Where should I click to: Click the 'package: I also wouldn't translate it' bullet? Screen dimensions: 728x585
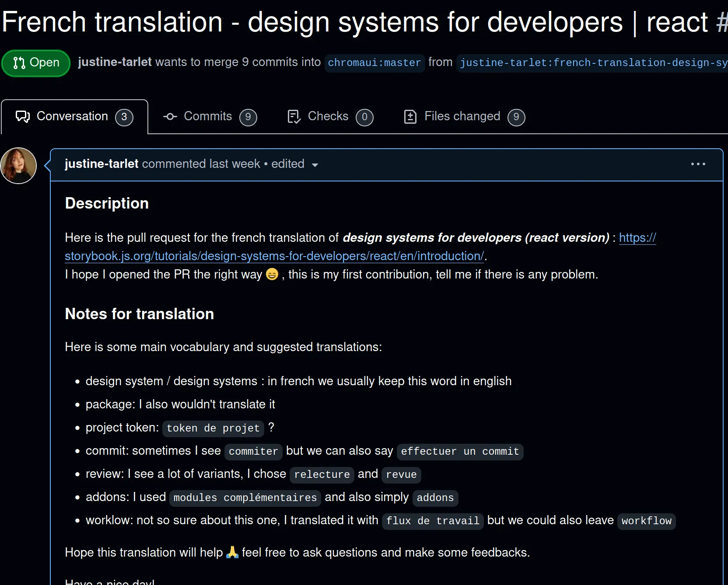(180, 404)
